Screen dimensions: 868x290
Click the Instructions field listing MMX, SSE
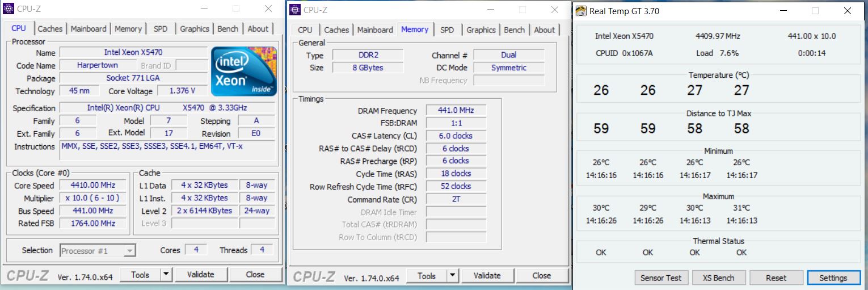pos(167,151)
